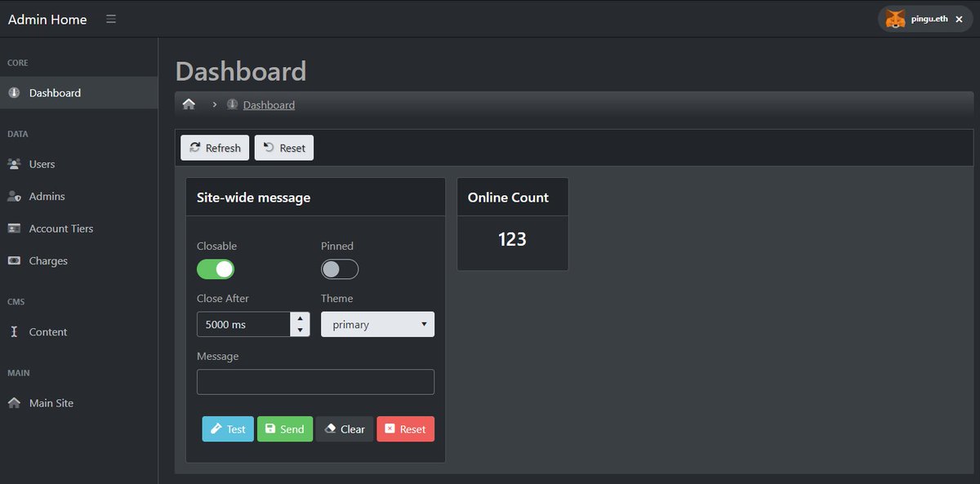
Task: Enable the Pinned switch
Action: pos(340,269)
